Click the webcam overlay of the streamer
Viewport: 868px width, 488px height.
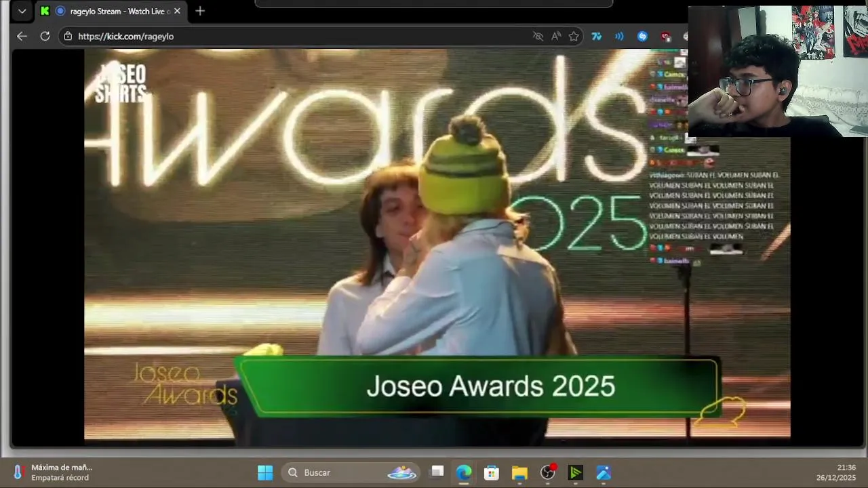[778, 71]
